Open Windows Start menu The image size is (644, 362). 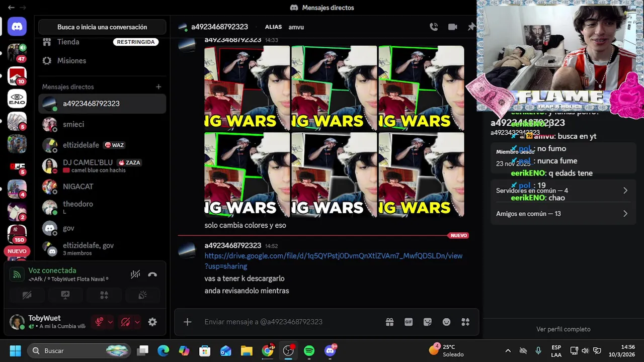coord(15,350)
